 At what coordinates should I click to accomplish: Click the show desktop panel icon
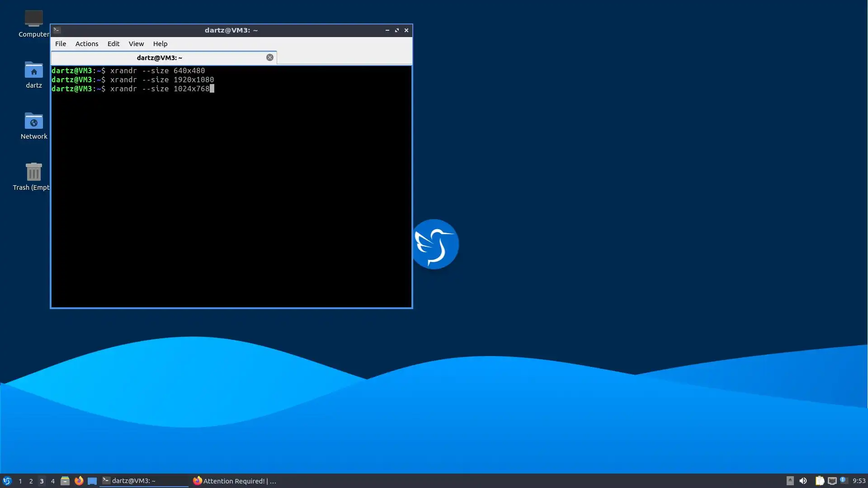point(92,481)
